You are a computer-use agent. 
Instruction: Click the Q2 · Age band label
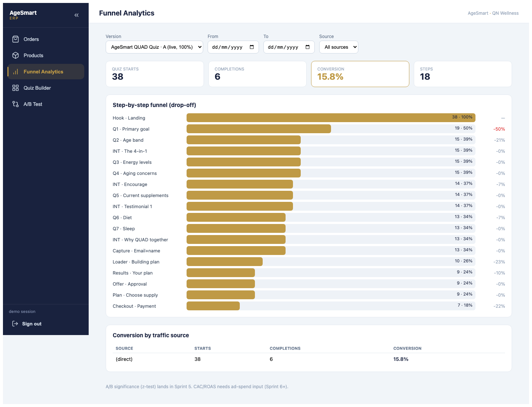[128, 140]
